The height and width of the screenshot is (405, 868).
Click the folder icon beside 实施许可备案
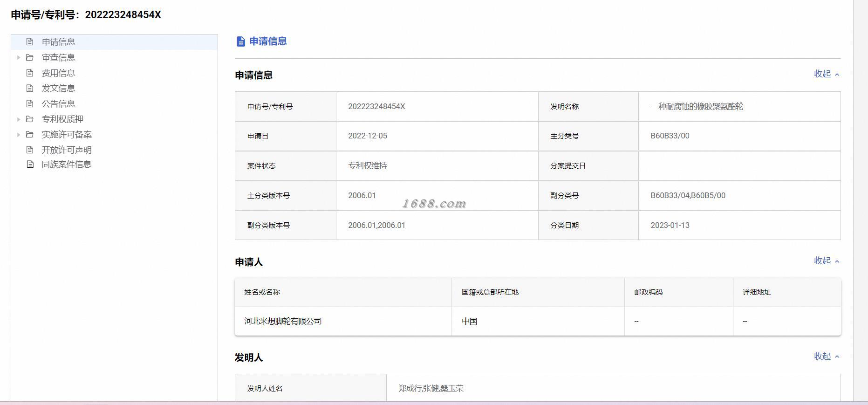point(30,134)
